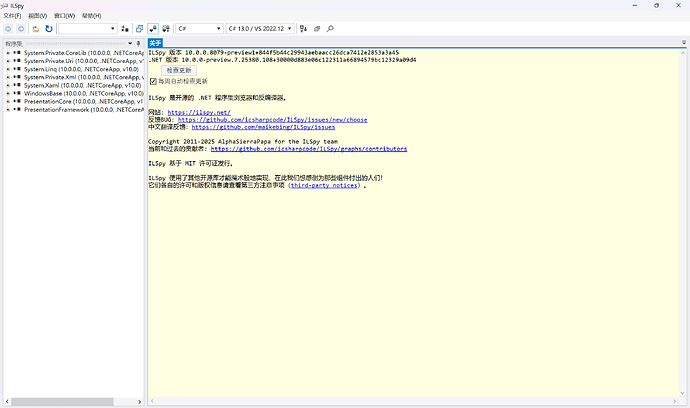Open the https://ilspy.net/ website link
The height and width of the screenshot is (408, 690).
coord(199,113)
